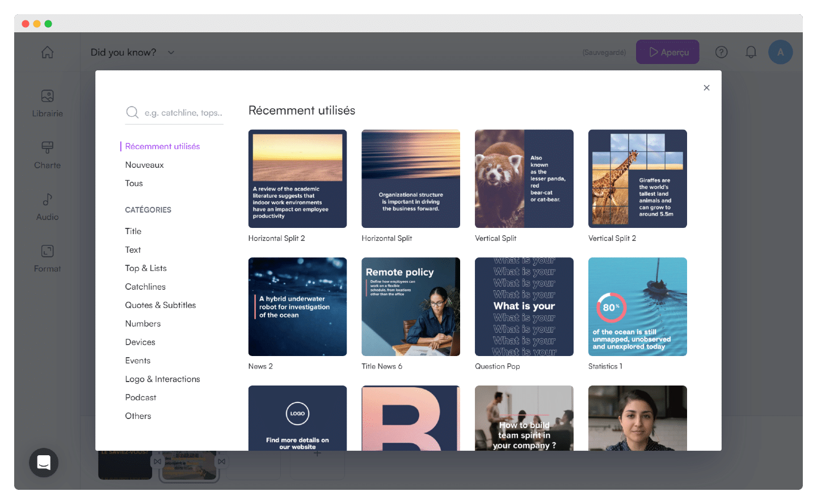Click the macOS yellow minimize button
This screenshot has height=504, width=817.
coord(37,24)
